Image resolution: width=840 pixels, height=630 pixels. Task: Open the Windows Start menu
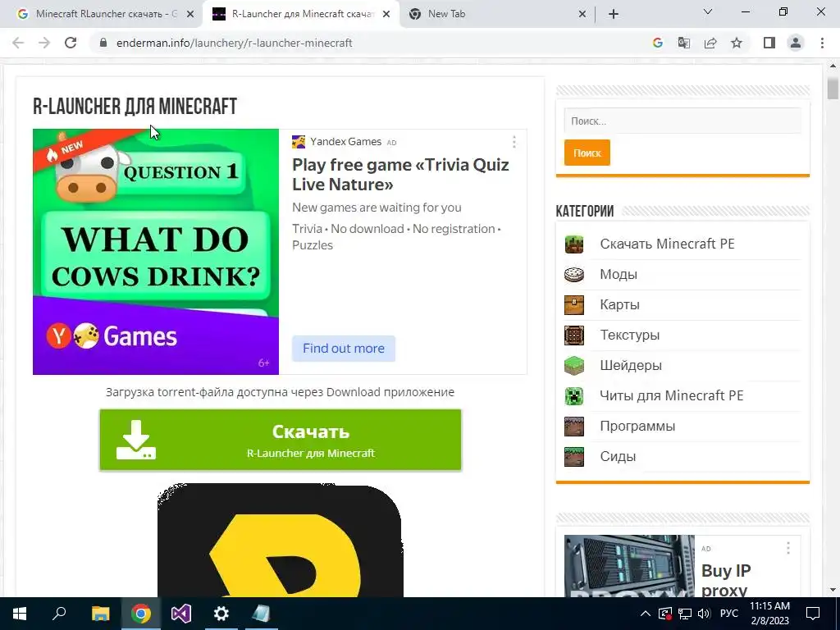20,614
